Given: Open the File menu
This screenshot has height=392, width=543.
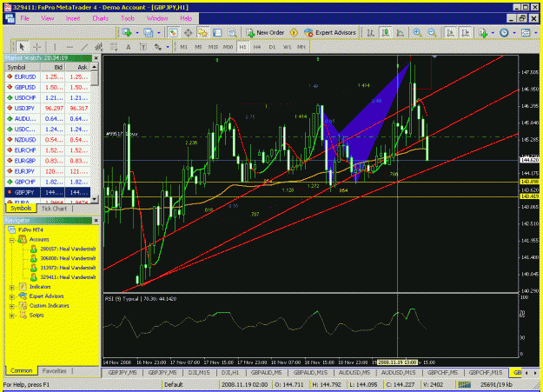Looking at the screenshot, I should tap(24, 18).
